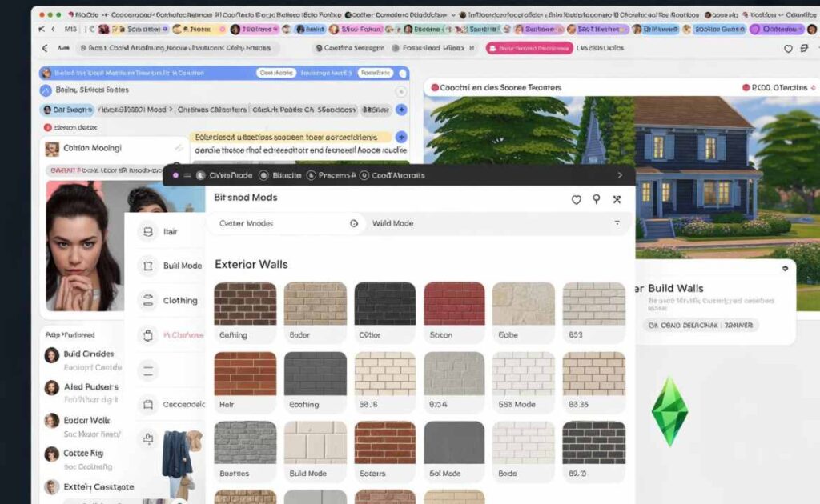
Task: Expand the arrow at the right of the dark bar
Action: coord(620,175)
